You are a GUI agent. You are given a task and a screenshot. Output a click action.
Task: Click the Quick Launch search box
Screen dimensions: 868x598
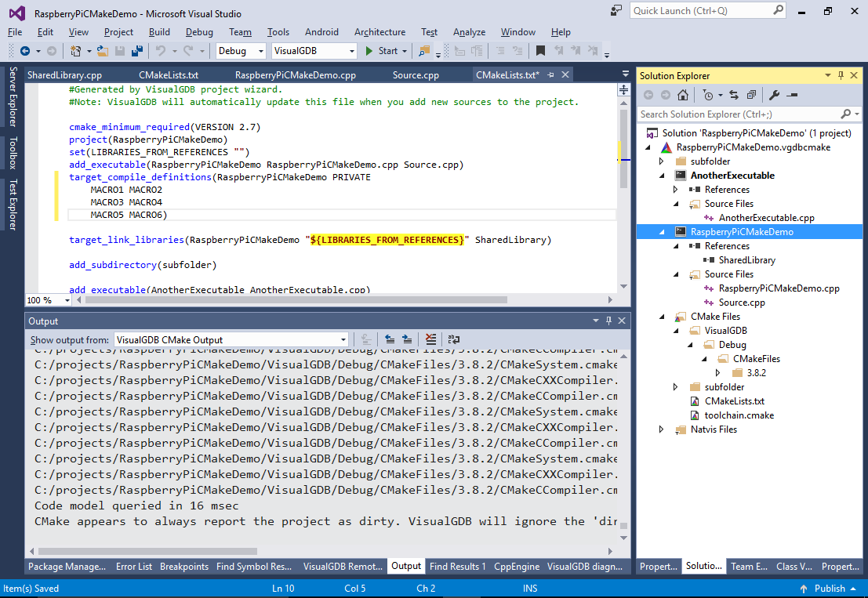click(707, 10)
